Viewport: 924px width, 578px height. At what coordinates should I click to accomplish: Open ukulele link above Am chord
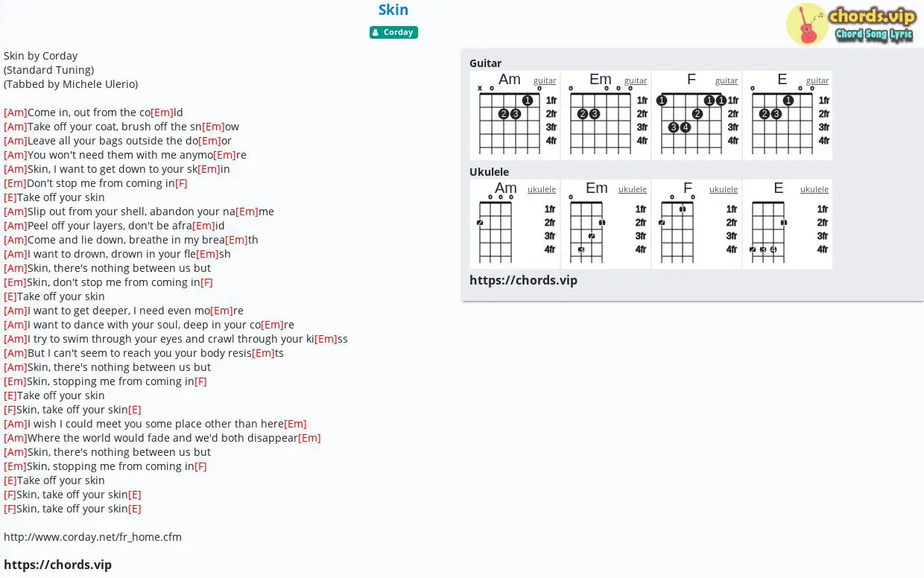point(542,189)
